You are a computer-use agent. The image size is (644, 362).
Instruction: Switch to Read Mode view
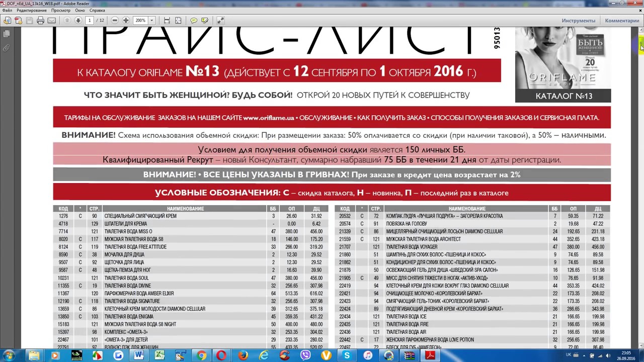click(220, 21)
